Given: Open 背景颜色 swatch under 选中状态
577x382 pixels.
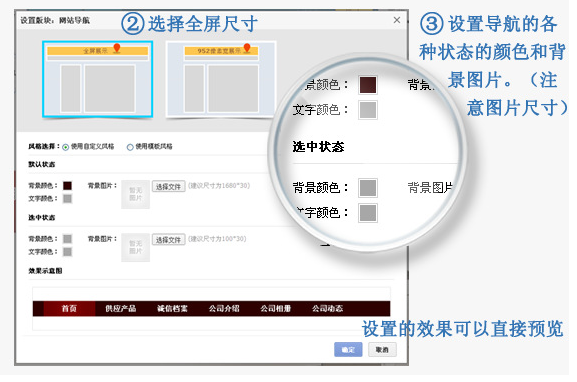Looking at the screenshot, I should pyautogui.click(x=67, y=239).
